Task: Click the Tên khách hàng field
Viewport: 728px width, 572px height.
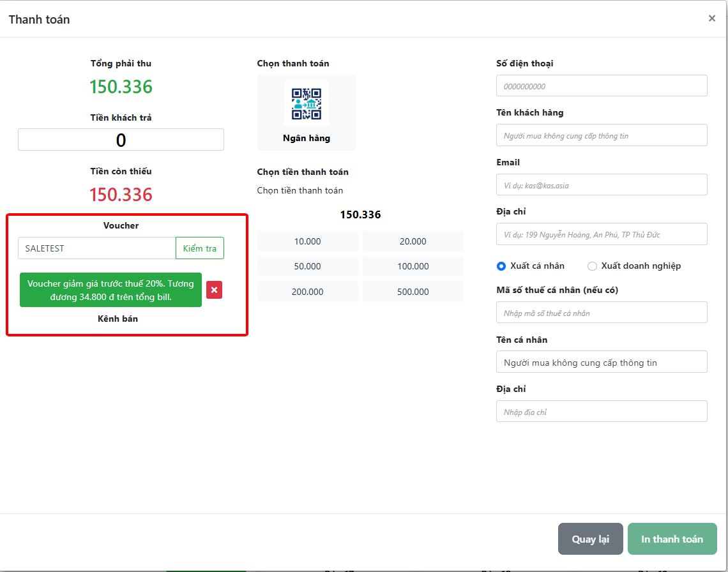Action: [x=602, y=135]
